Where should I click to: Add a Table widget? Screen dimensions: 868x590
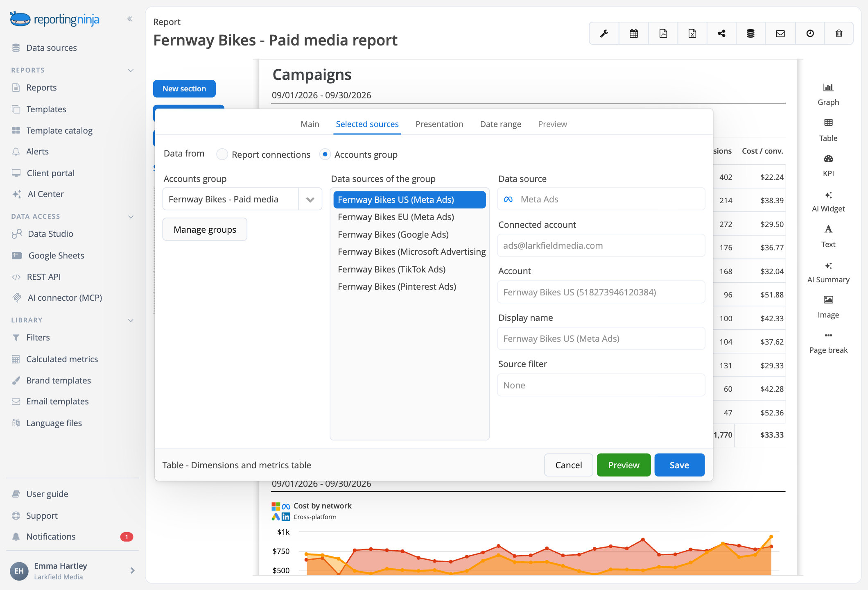click(828, 130)
